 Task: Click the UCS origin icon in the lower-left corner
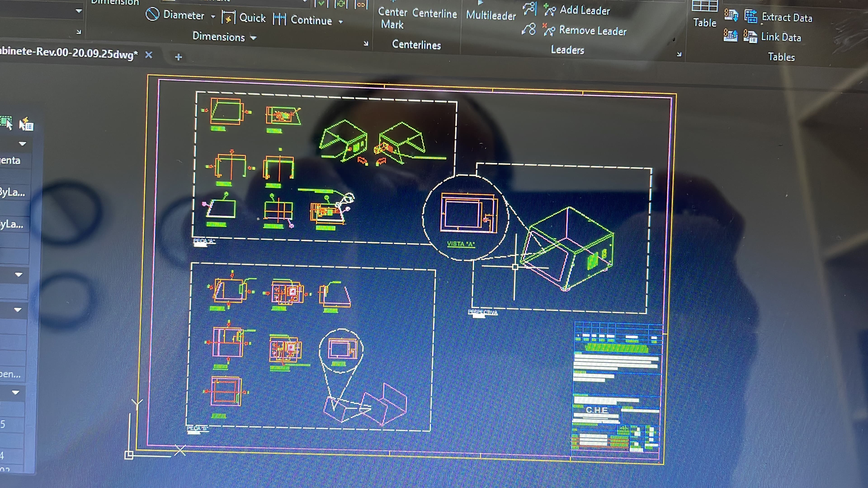[x=129, y=455]
